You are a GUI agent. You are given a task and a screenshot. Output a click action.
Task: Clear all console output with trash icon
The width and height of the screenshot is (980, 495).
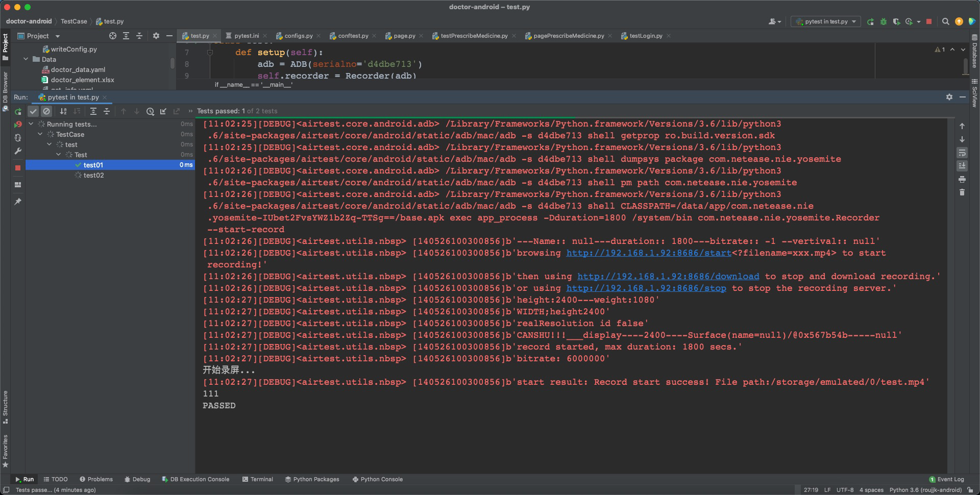pyautogui.click(x=962, y=192)
